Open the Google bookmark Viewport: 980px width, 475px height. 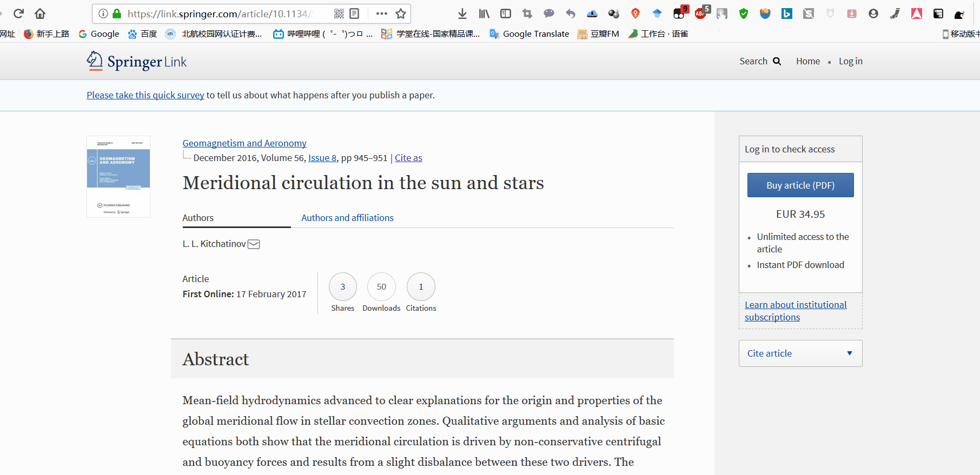tap(99, 34)
